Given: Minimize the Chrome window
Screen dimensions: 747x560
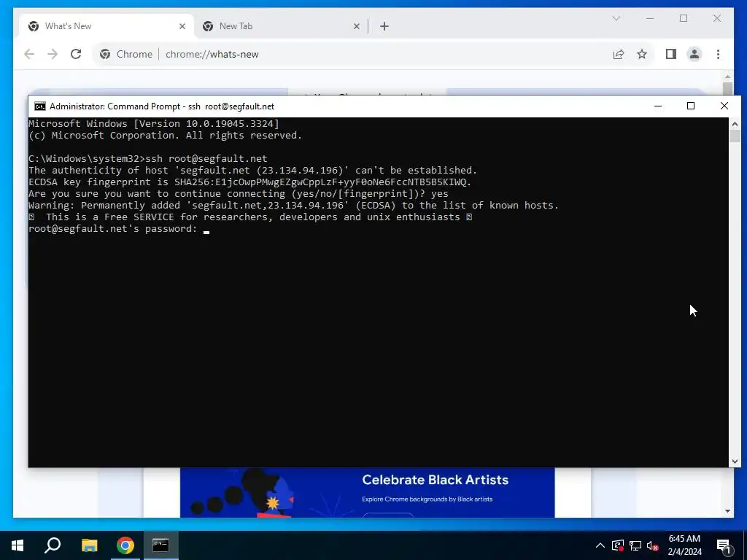Looking at the screenshot, I should (650, 18).
